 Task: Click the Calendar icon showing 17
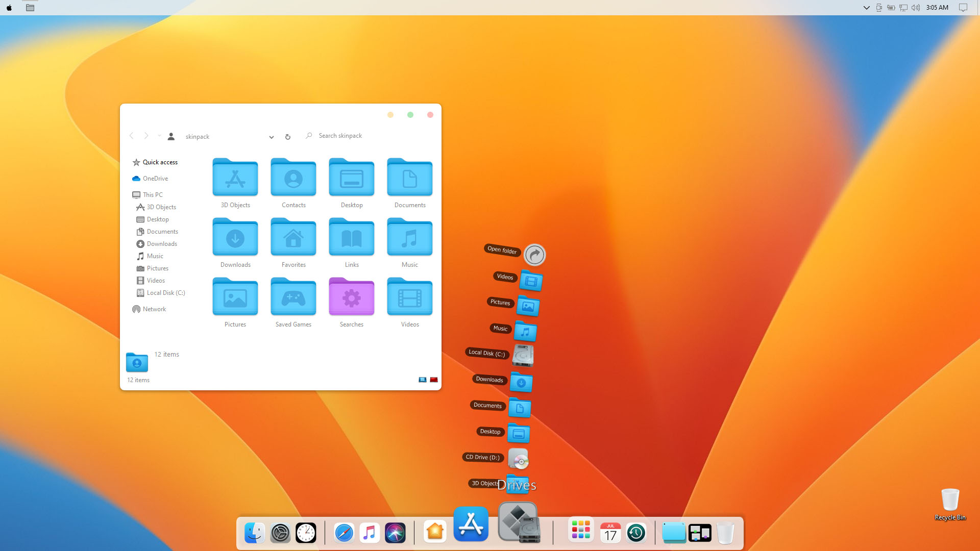click(610, 533)
